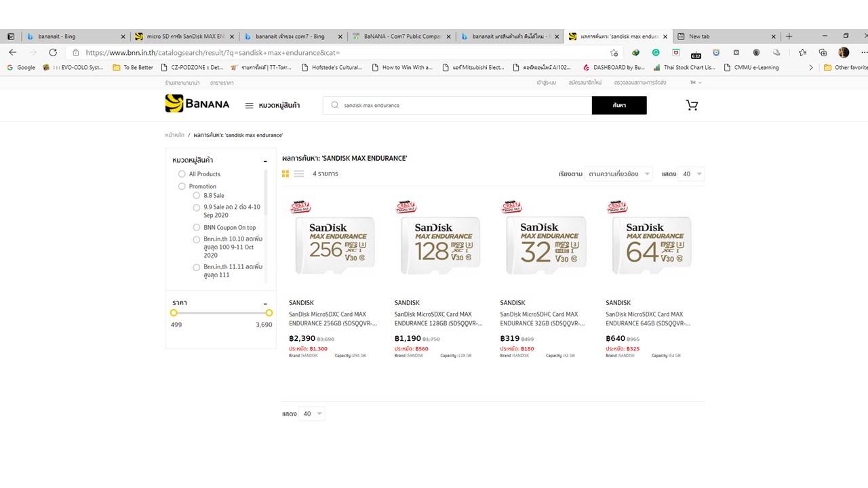
Task: Open the branch stores link
Action: click(x=182, y=83)
